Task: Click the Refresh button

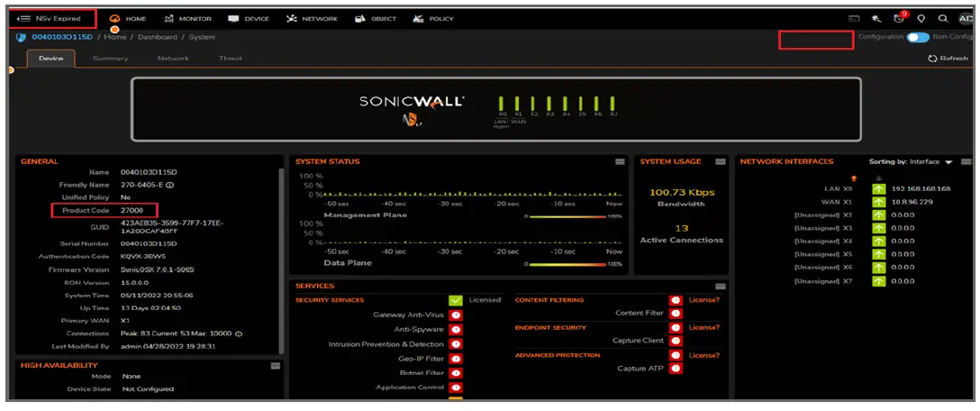Action: [948, 59]
